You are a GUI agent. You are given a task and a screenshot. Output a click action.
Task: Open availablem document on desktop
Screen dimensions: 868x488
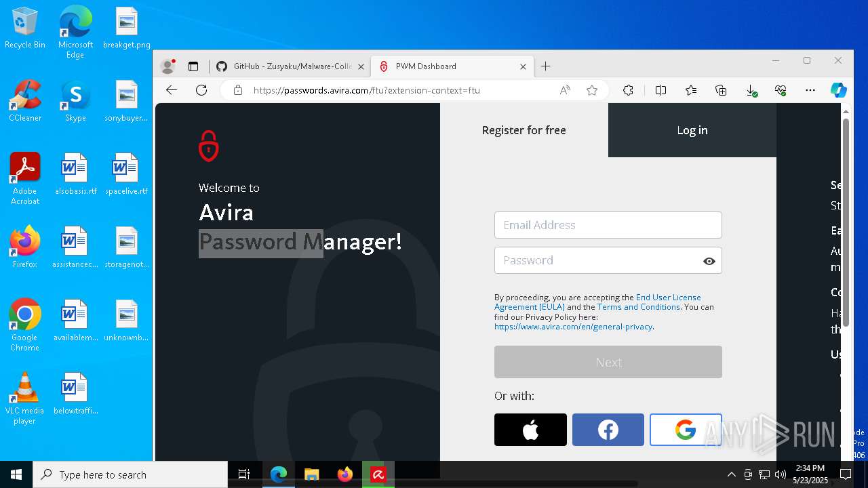click(75, 321)
